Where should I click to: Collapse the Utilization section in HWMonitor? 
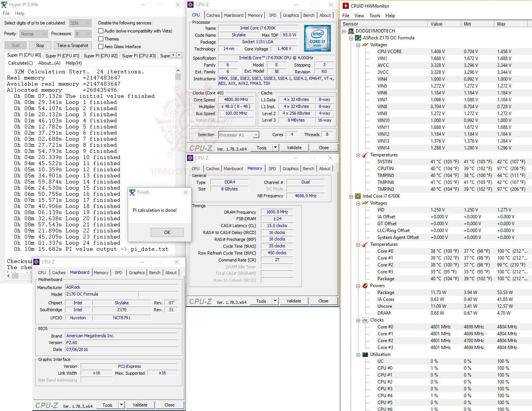tap(358, 354)
